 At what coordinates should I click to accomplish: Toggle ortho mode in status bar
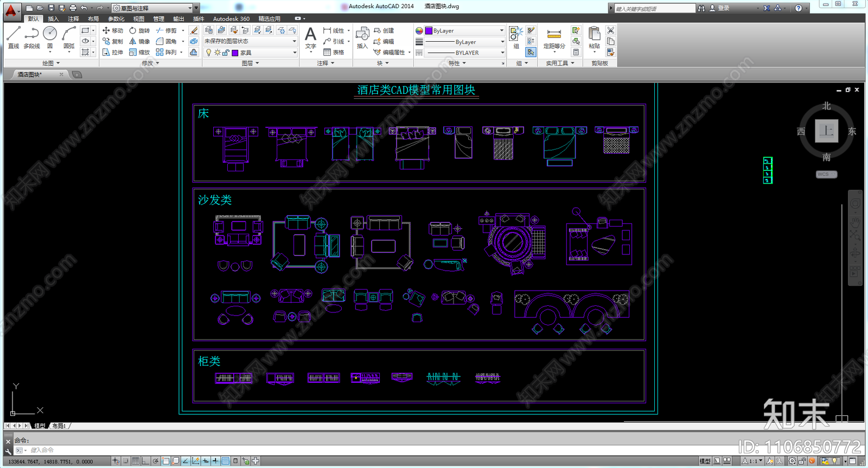145,461
